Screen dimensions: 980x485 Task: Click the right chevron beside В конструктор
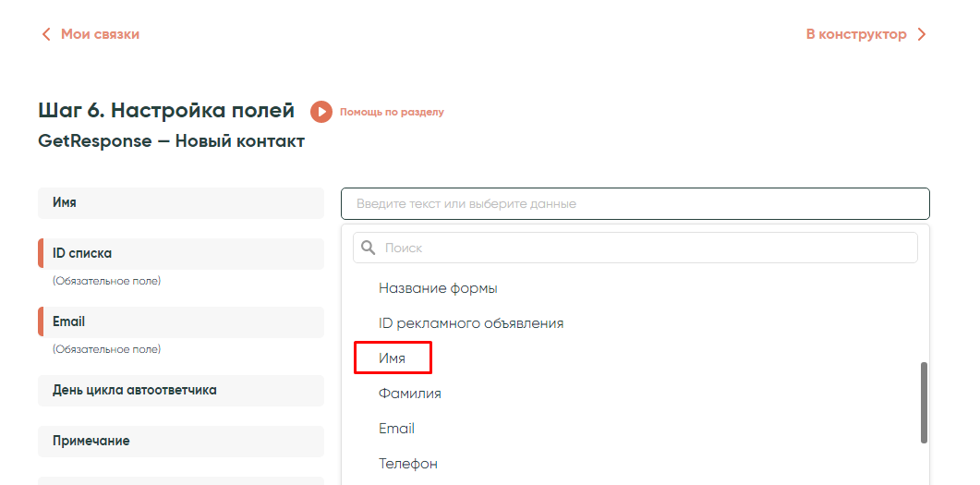pos(921,34)
